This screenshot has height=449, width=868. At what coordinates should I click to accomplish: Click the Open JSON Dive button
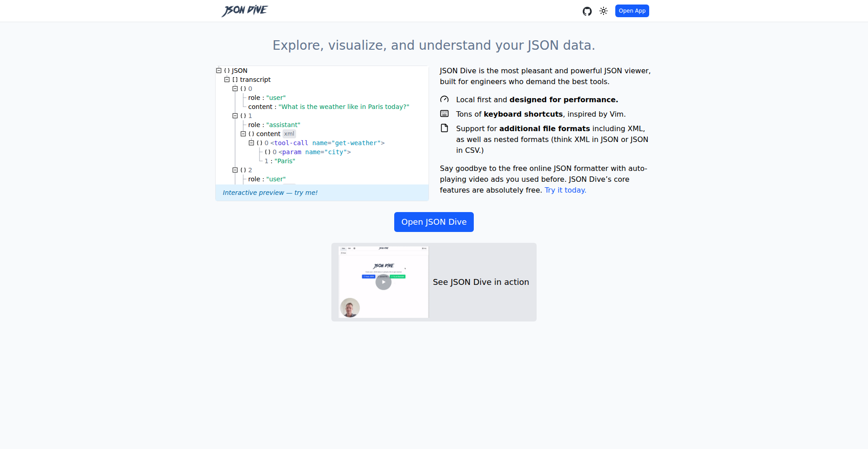434,222
